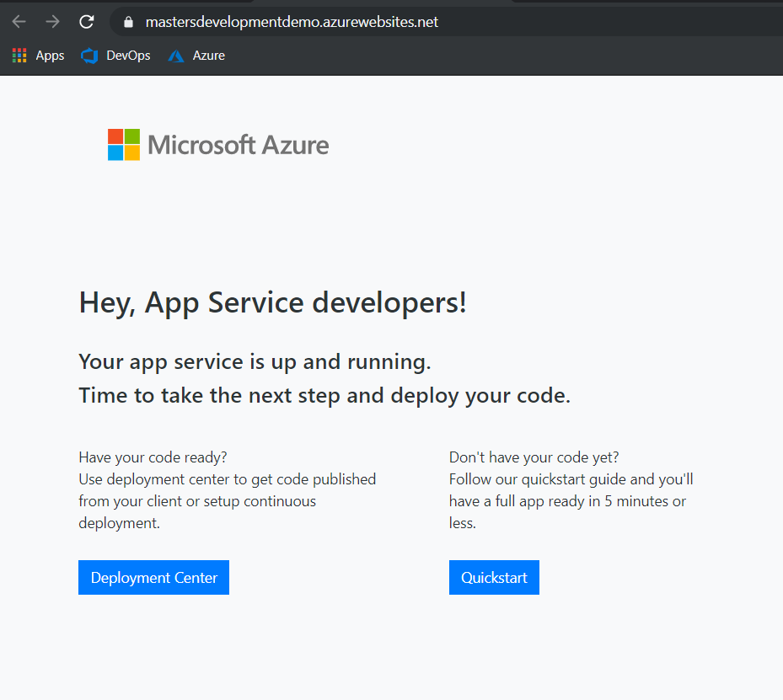This screenshot has height=700, width=783.
Task: Click the "Don't have your code yet?" text
Action: coord(534,457)
